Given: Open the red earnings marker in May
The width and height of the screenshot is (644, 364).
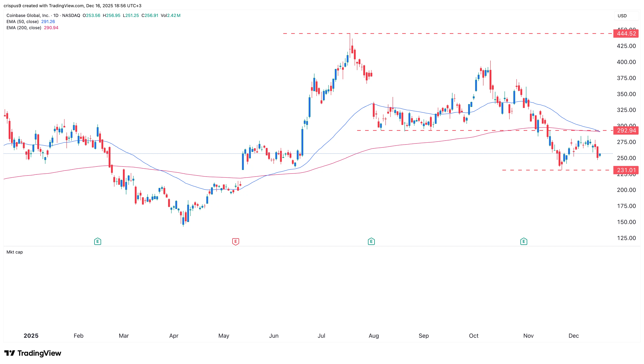Looking at the screenshot, I should [x=236, y=241].
